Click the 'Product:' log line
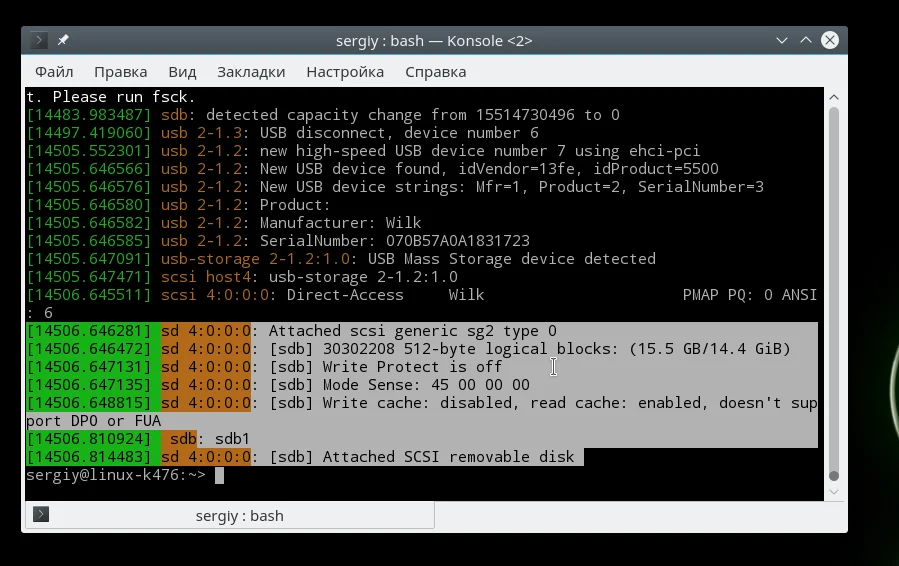This screenshot has height=566, width=899. click(x=178, y=205)
